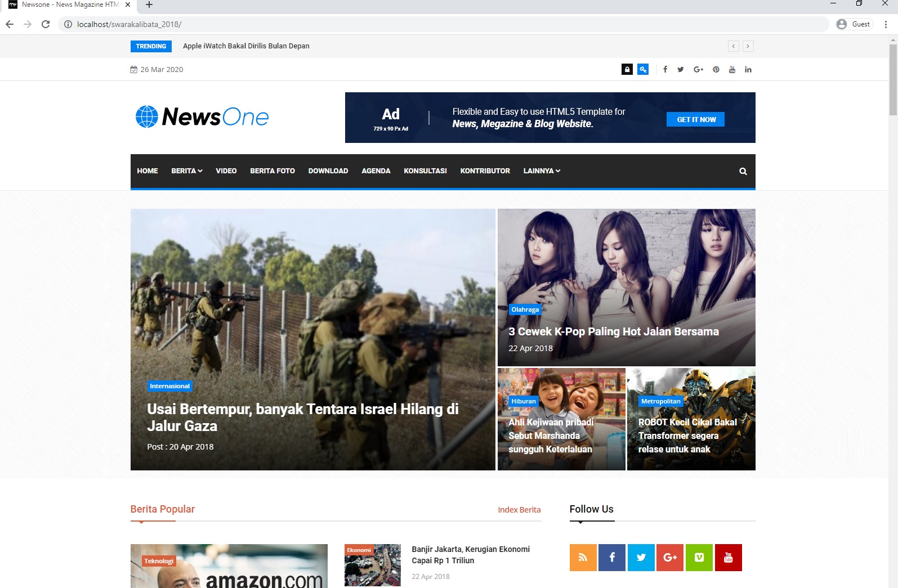Screen dimensions: 898x588
Task: Open Banjir Jakarta Kerugian Ekonomi headline
Action: (471, 555)
